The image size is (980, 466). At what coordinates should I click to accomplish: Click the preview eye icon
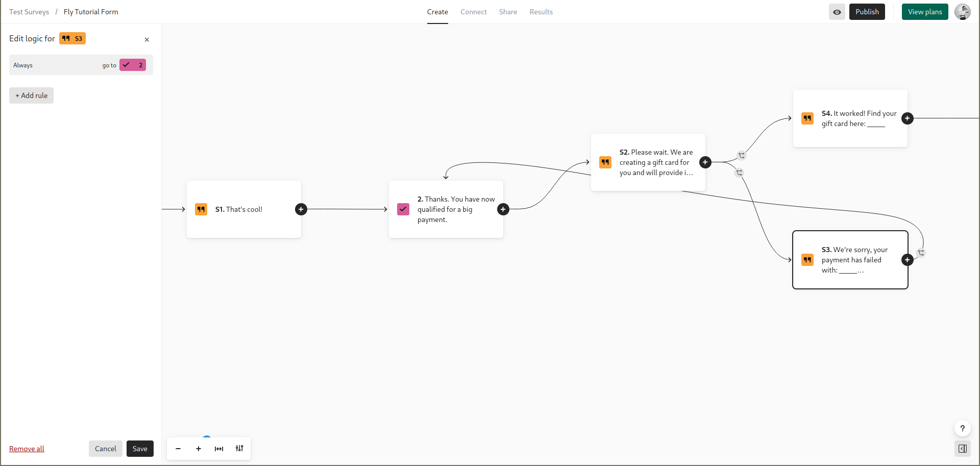click(x=837, y=12)
